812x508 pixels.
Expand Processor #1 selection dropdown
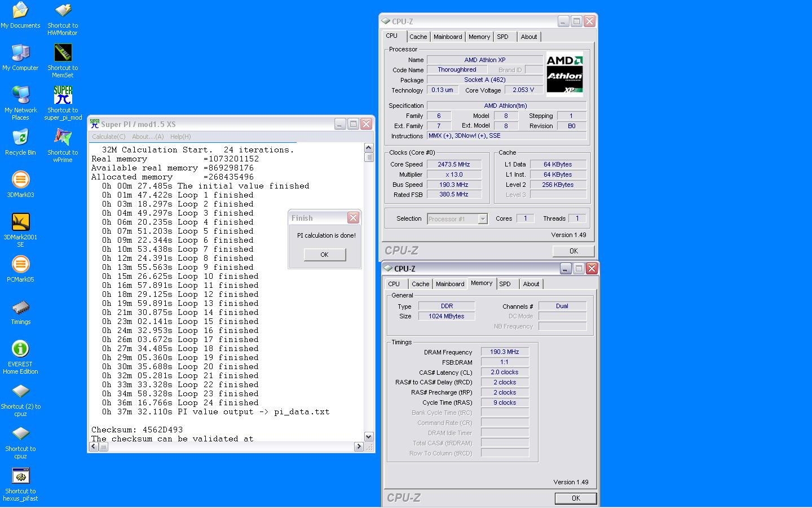tap(483, 219)
